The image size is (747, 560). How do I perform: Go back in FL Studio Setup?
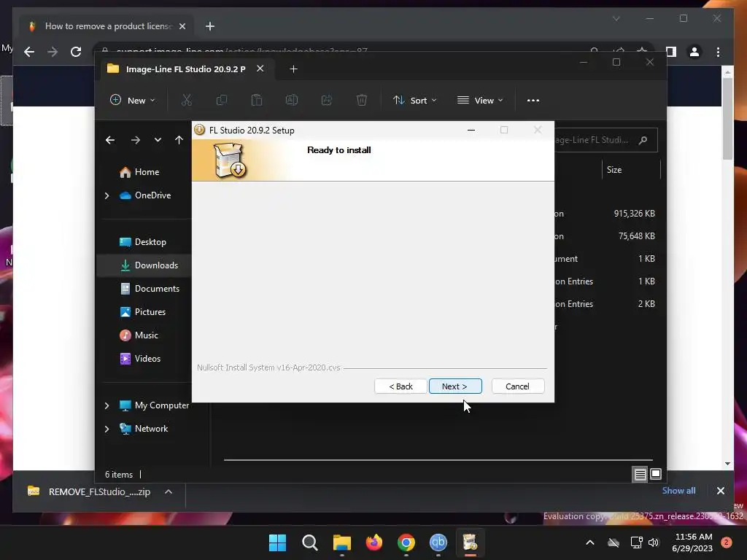pyautogui.click(x=400, y=386)
